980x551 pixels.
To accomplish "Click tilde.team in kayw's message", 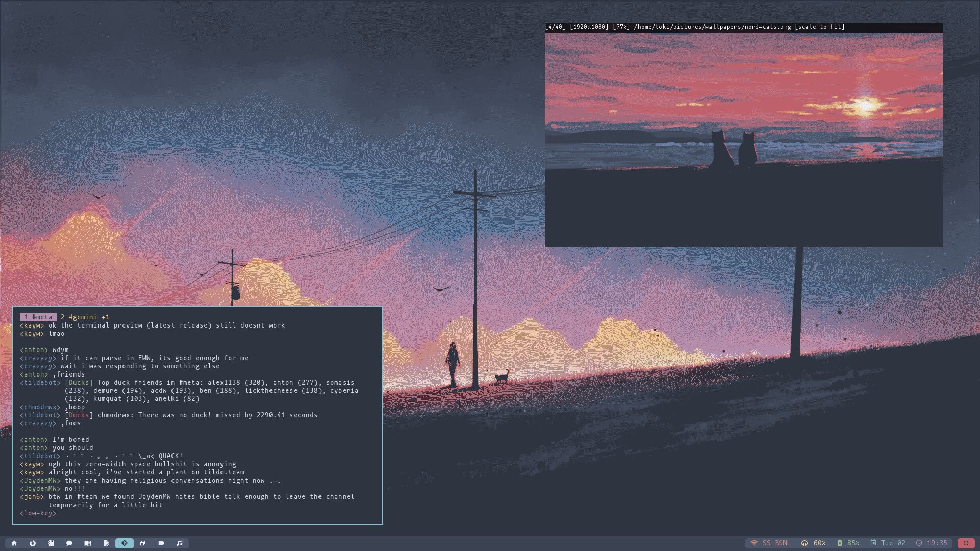I will point(225,472).
